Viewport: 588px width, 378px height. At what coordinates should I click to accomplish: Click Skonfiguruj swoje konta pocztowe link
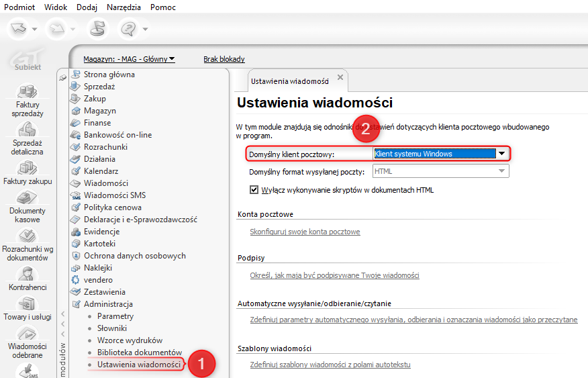[x=305, y=232]
